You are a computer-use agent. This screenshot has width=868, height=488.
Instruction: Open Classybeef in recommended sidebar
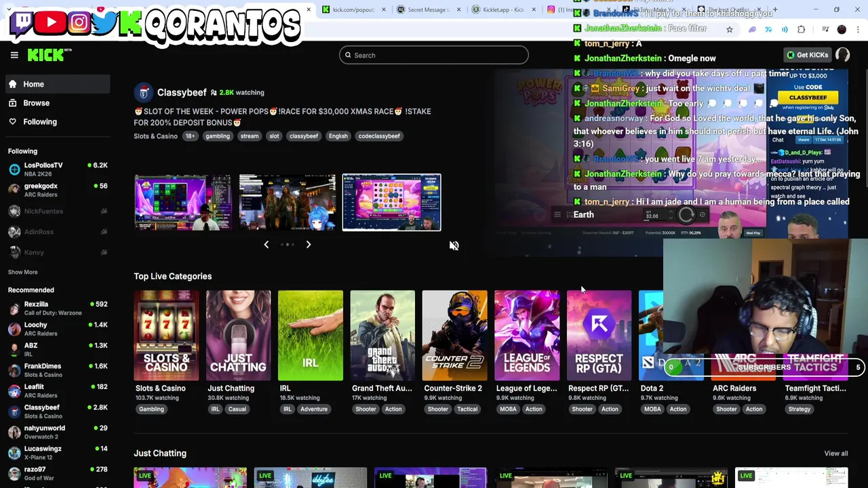click(57, 411)
